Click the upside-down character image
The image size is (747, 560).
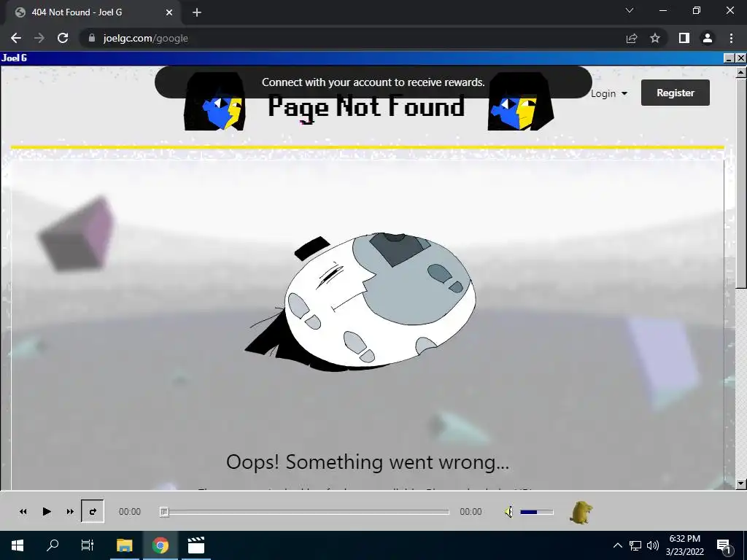tap(360, 303)
